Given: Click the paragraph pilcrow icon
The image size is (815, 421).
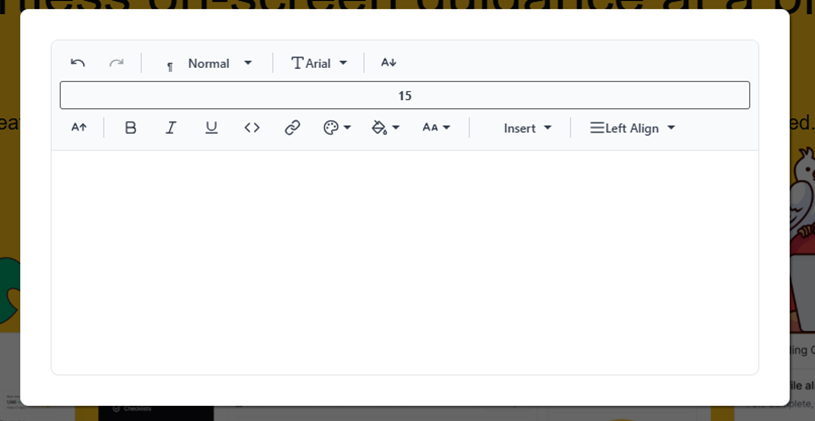Looking at the screenshot, I should (170, 67).
